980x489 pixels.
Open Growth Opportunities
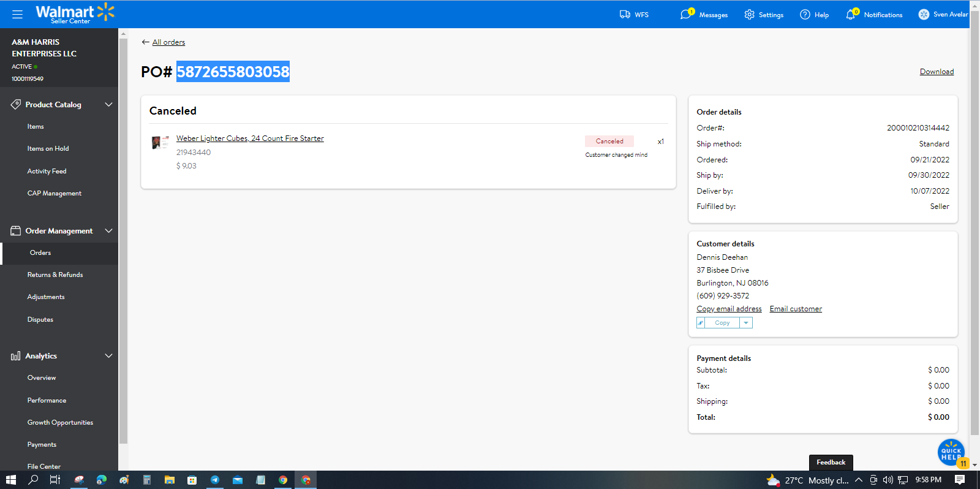point(60,423)
